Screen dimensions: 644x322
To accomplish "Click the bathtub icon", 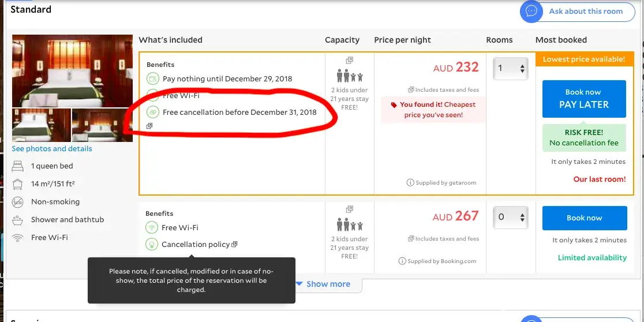I will point(18,220).
